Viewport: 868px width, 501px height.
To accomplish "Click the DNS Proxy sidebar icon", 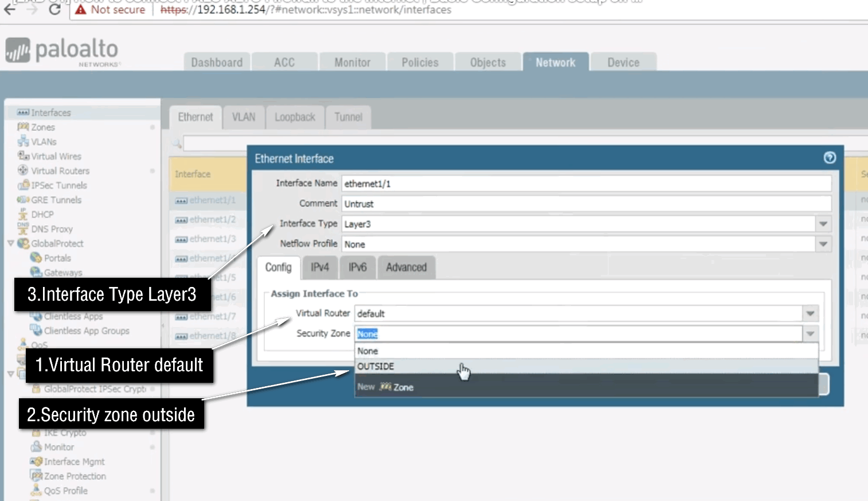I will pos(23,228).
